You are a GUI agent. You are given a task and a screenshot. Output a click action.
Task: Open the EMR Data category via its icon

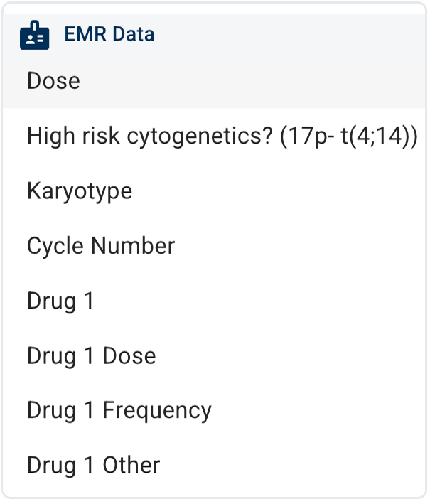point(35,35)
